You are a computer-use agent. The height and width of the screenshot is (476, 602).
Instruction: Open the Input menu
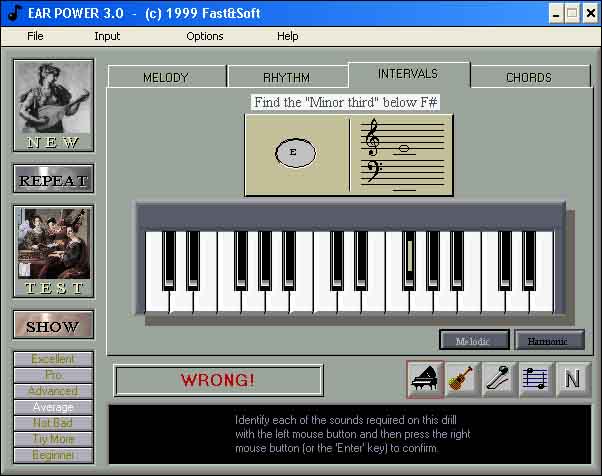(107, 36)
